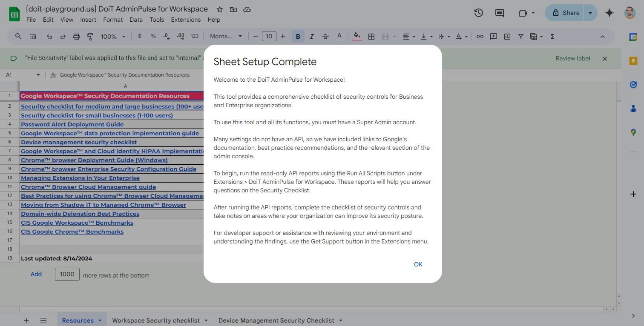Dismiss the File Sensitivity label banner
This screenshot has height=326, width=644.
point(605,59)
